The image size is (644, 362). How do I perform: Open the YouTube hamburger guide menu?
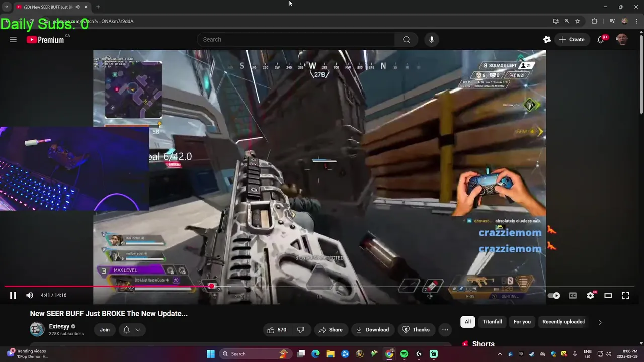(13, 40)
